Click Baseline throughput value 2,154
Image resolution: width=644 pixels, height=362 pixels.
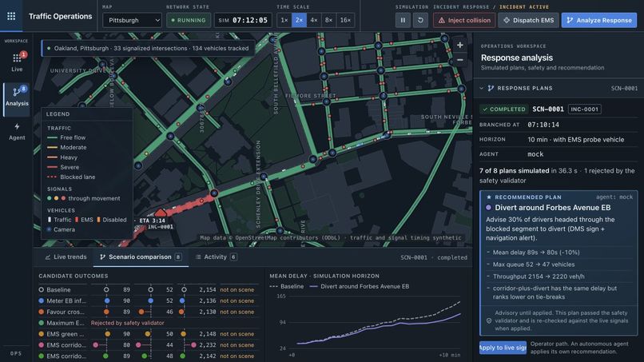coord(208,290)
